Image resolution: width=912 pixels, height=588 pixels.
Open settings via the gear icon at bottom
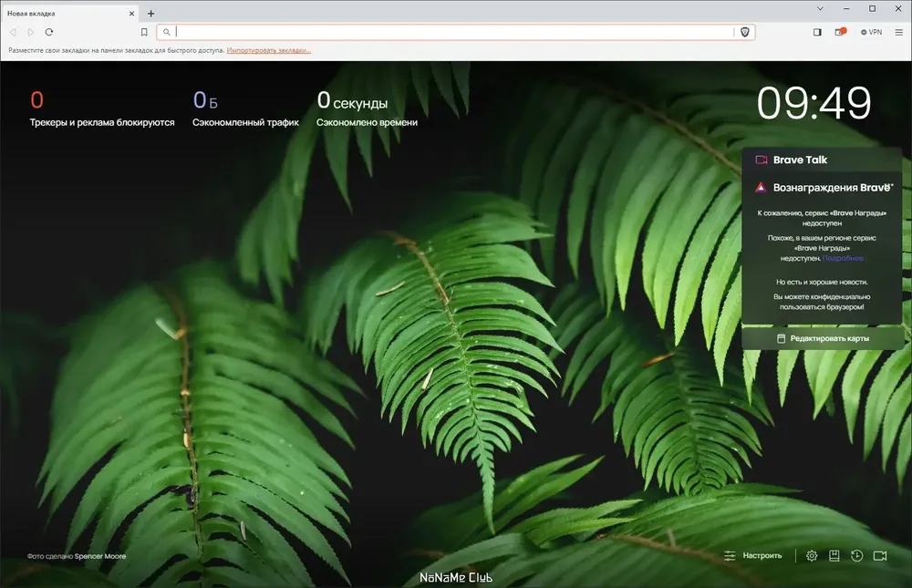[812, 556]
